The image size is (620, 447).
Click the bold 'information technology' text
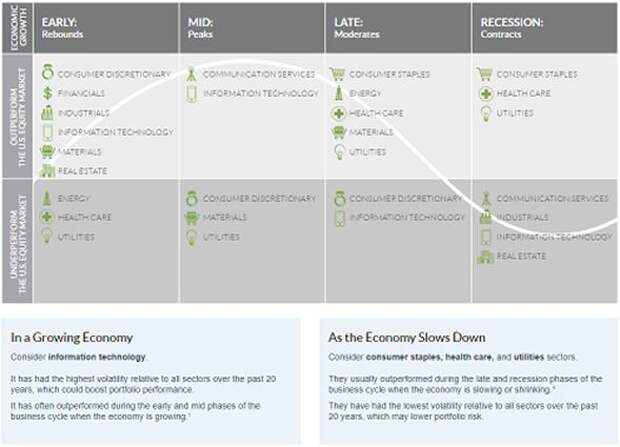tap(97, 357)
